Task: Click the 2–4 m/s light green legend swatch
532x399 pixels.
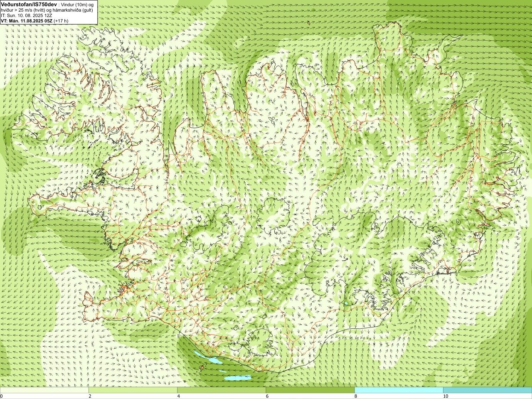Action: click(x=133, y=390)
